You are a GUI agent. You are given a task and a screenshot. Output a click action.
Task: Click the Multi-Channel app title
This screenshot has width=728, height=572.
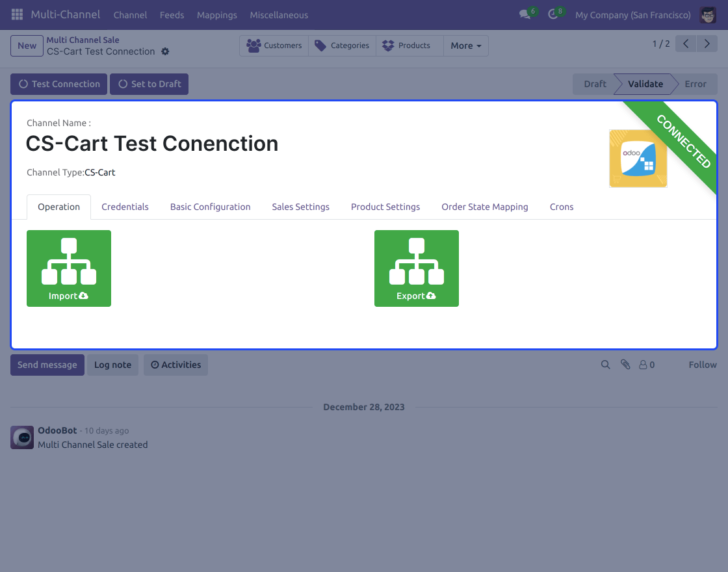(66, 14)
